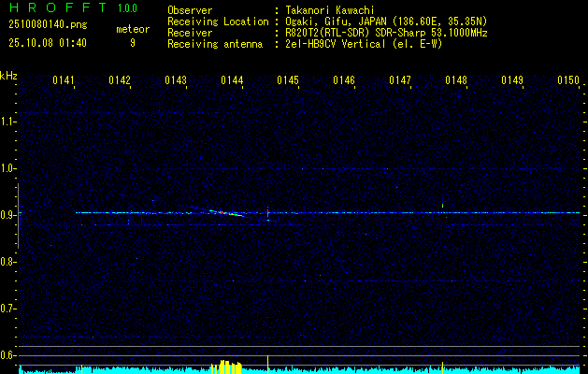Click the 0145 time marker
Viewport: 588px width, 374px height.
(x=288, y=80)
